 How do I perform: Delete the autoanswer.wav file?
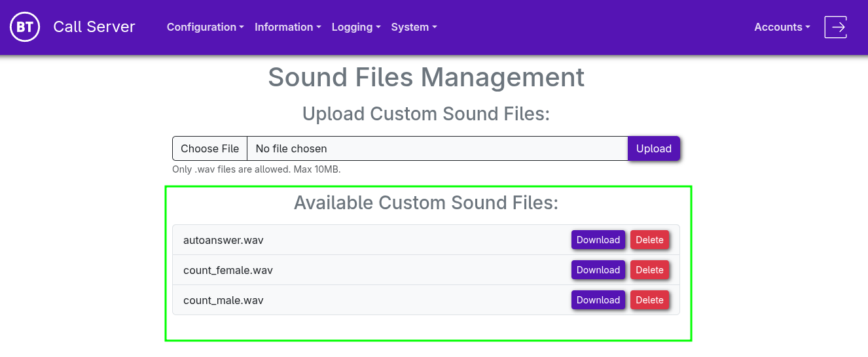[649, 240]
